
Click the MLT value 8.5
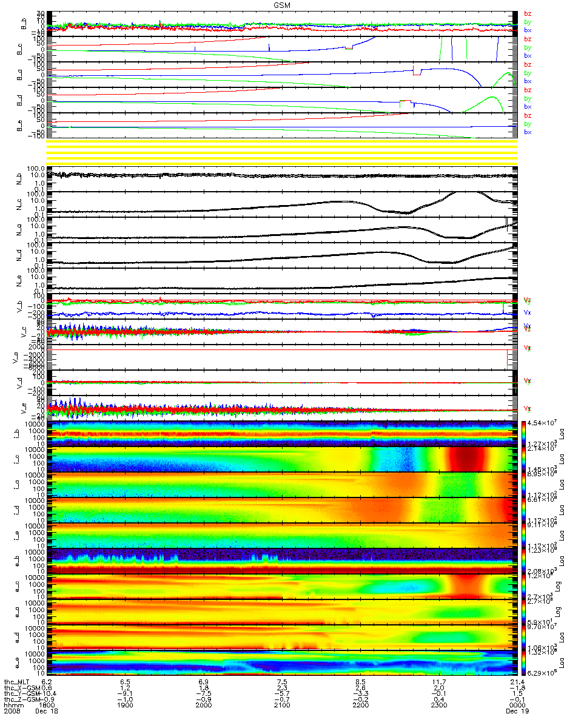click(x=360, y=682)
